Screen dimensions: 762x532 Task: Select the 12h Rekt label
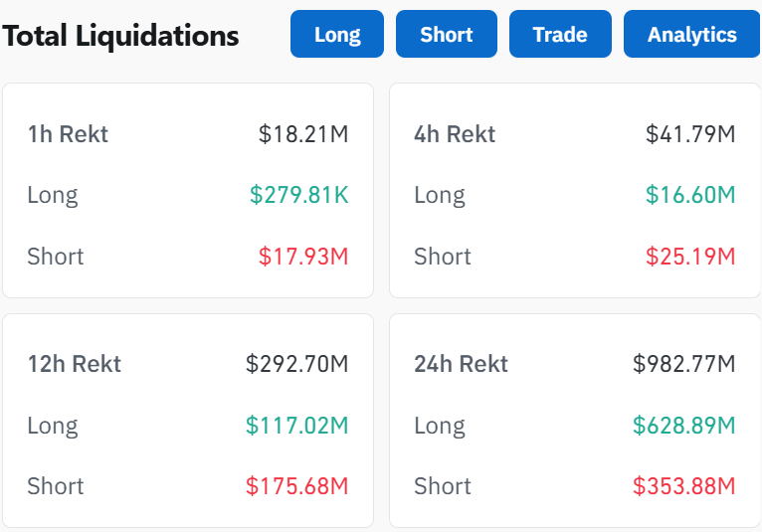click(75, 364)
